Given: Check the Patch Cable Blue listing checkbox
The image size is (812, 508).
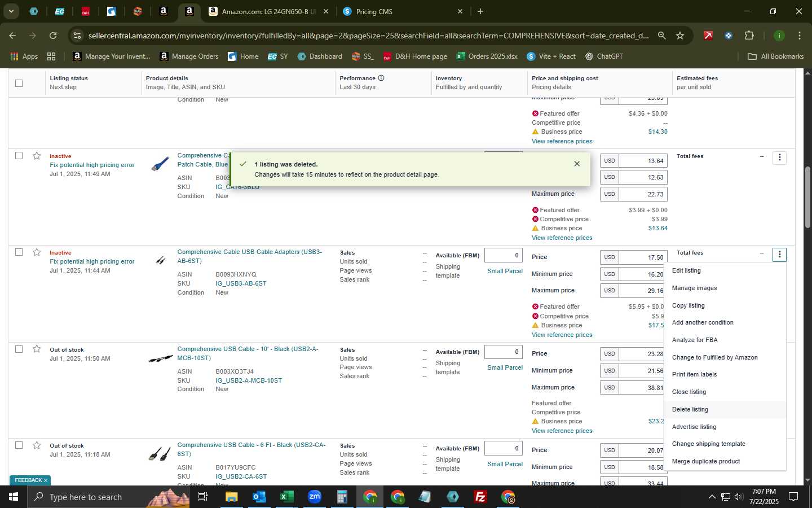Looking at the screenshot, I should (x=19, y=155).
